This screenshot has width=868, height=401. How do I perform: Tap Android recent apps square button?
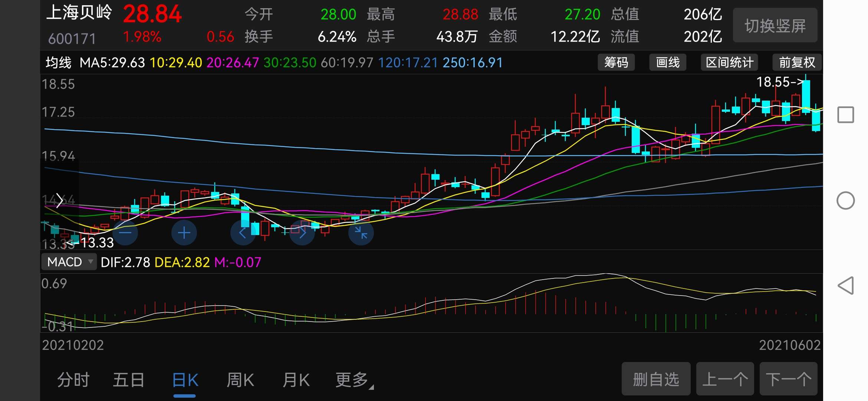tap(846, 115)
